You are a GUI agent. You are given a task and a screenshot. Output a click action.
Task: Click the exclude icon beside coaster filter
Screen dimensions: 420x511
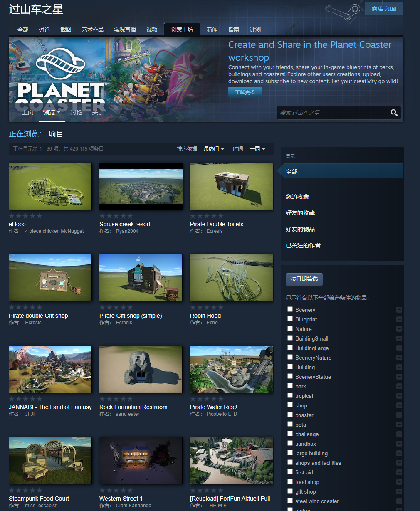click(399, 415)
